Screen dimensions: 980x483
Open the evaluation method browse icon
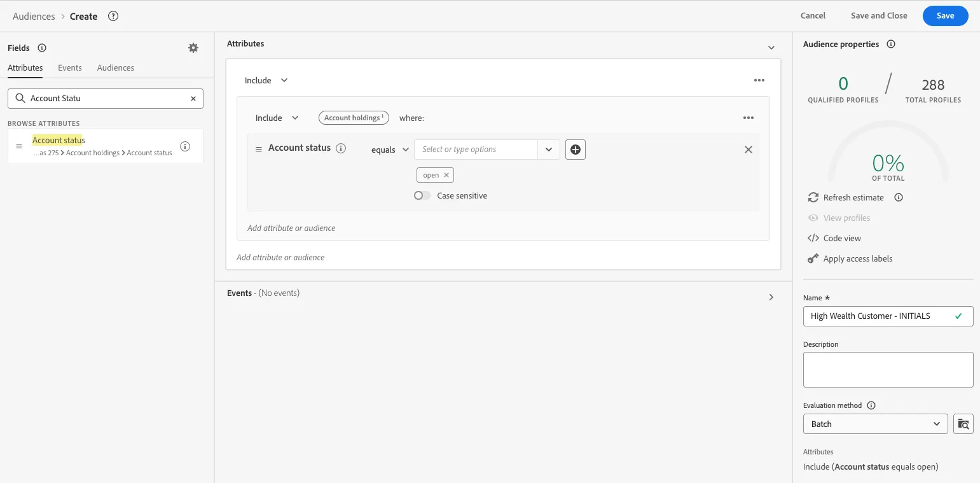tap(963, 424)
